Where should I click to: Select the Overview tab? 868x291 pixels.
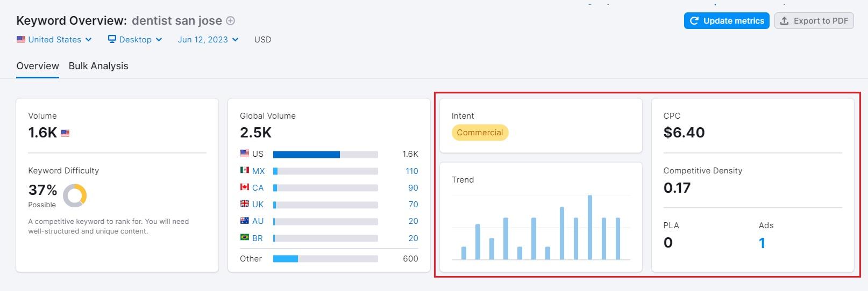coord(38,66)
